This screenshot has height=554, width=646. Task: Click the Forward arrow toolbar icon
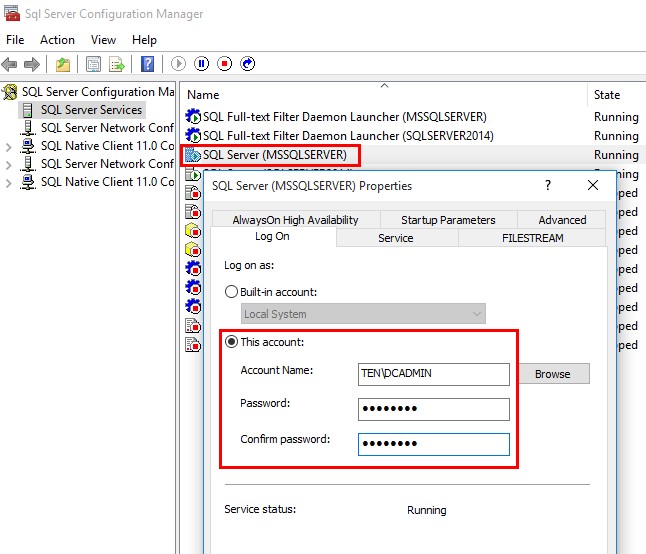coord(32,64)
